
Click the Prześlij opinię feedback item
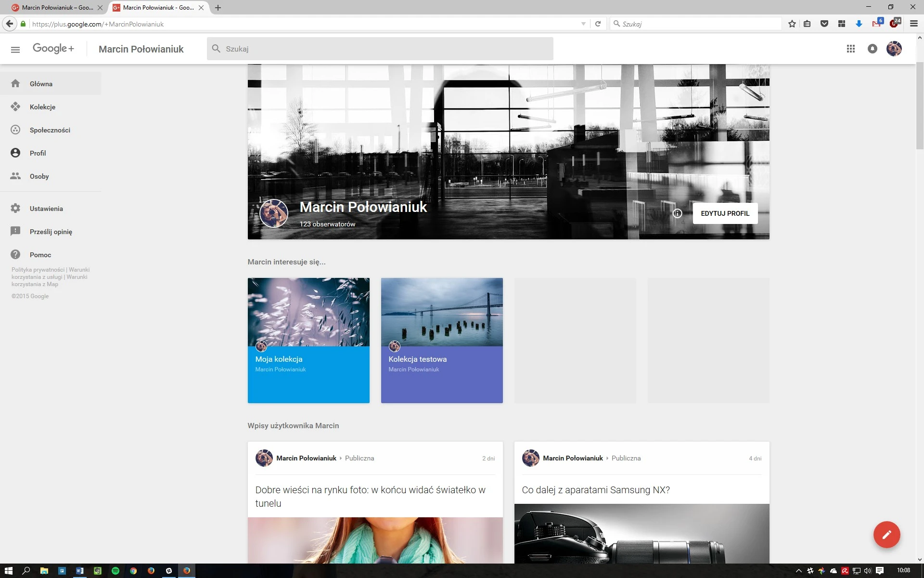coord(51,232)
